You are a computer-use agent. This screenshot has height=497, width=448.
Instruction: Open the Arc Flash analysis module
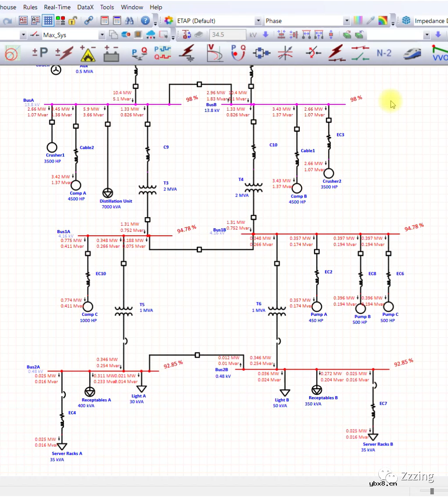tap(89, 53)
